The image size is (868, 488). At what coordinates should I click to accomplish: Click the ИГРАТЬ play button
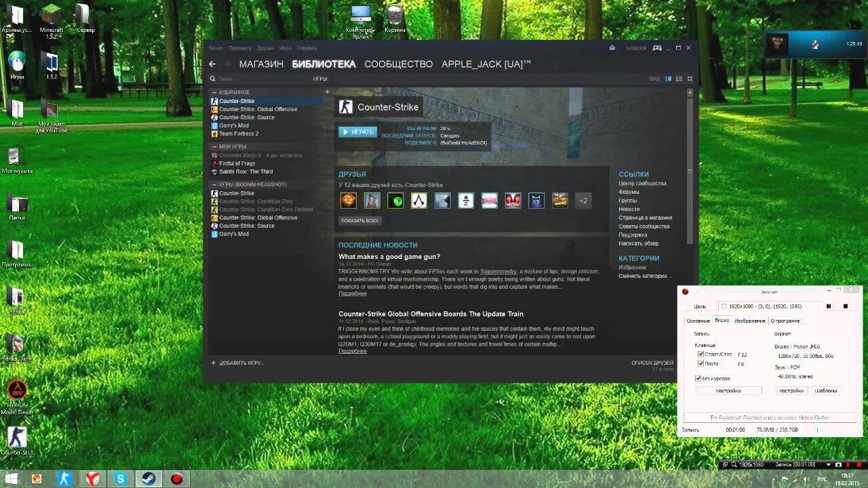[x=357, y=132]
